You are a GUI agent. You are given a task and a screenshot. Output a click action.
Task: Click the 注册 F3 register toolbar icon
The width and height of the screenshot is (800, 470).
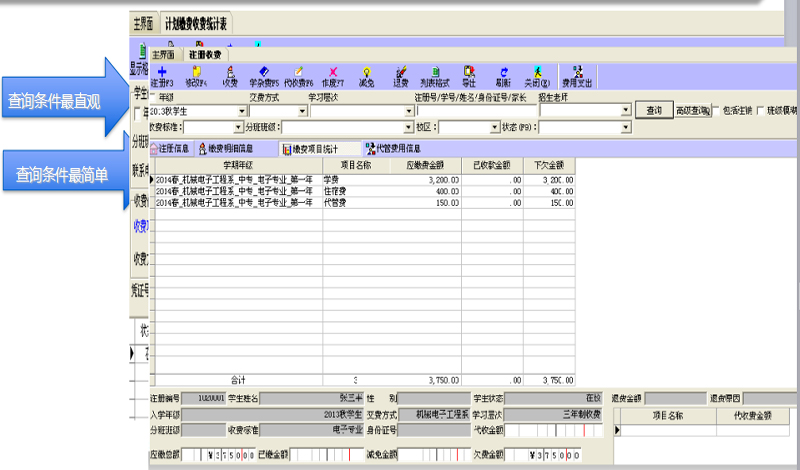click(x=162, y=76)
